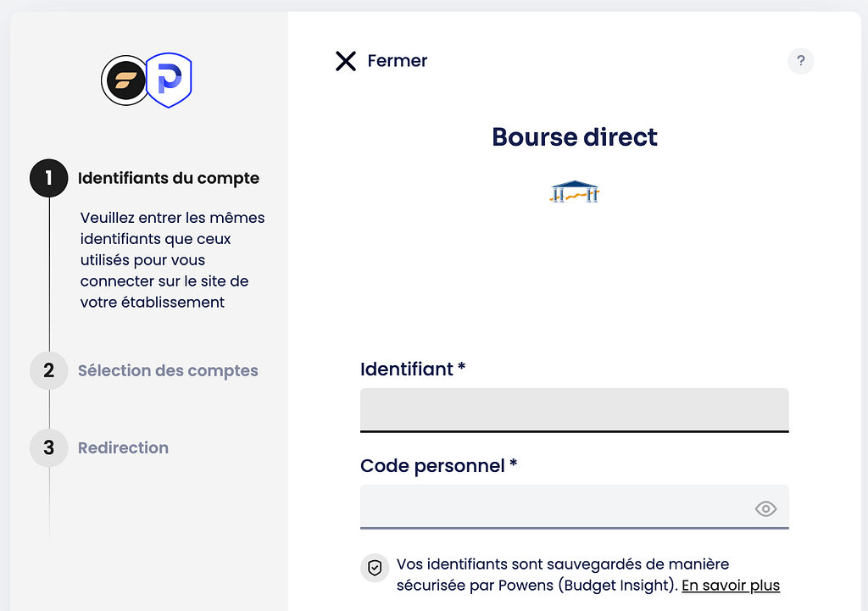The image size is (868, 611).
Task: Go to 'Sélection des comptes' step label
Action: (168, 370)
